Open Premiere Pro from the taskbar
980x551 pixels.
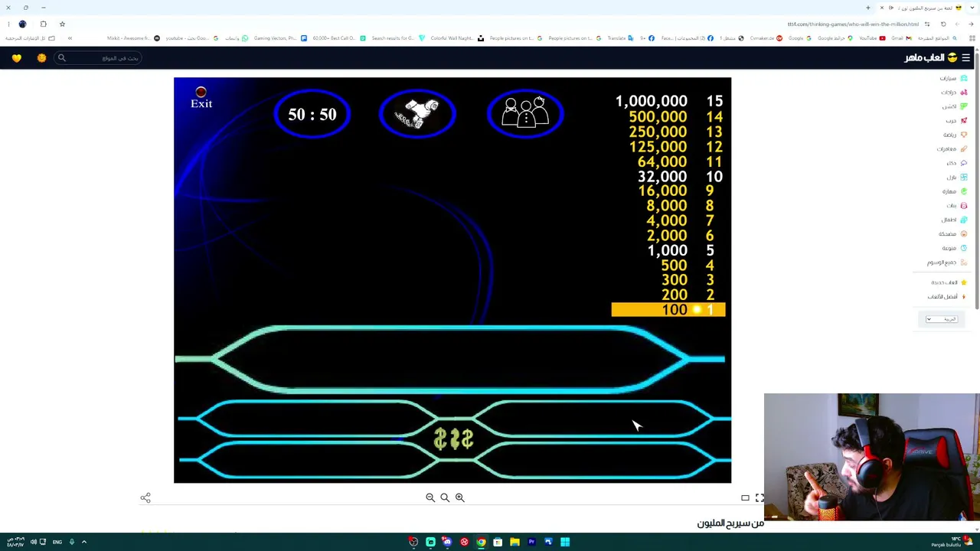(x=531, y=542)
